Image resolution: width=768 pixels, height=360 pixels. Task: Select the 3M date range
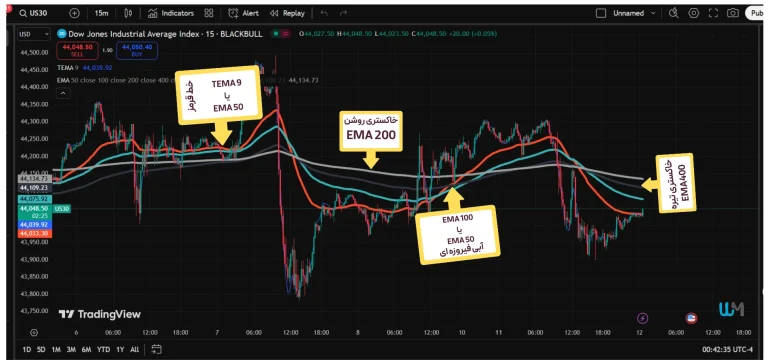pos(71,349)
